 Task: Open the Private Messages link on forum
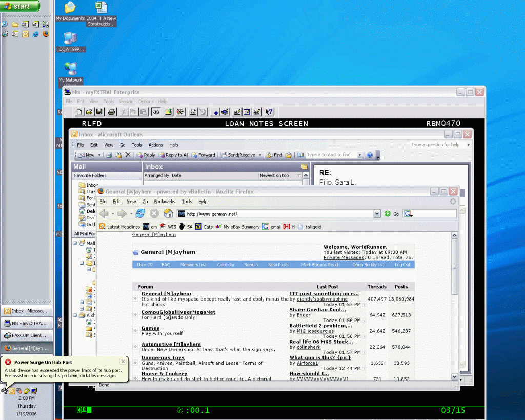(x=344, y=257)
